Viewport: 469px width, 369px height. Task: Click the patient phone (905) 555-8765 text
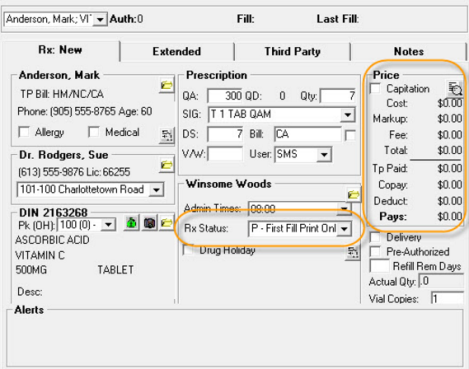[66, 111]
